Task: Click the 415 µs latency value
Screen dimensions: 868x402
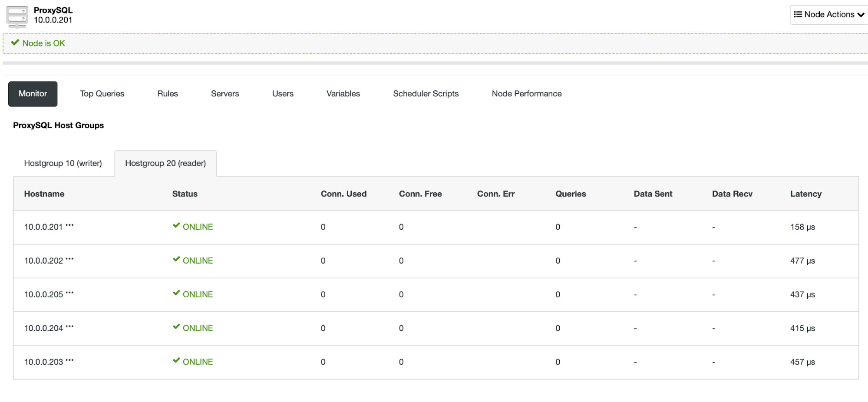Action: (x=802, y=328)
